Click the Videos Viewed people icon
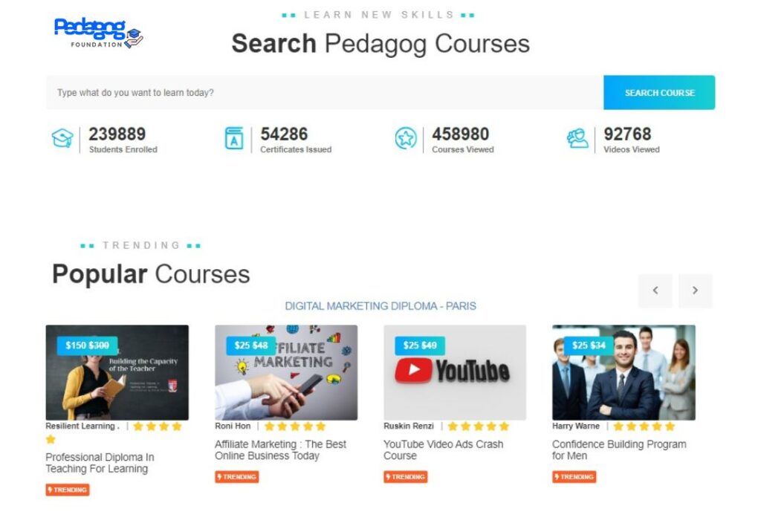Screen dimensions: 761x532 (x=577, y=138)
